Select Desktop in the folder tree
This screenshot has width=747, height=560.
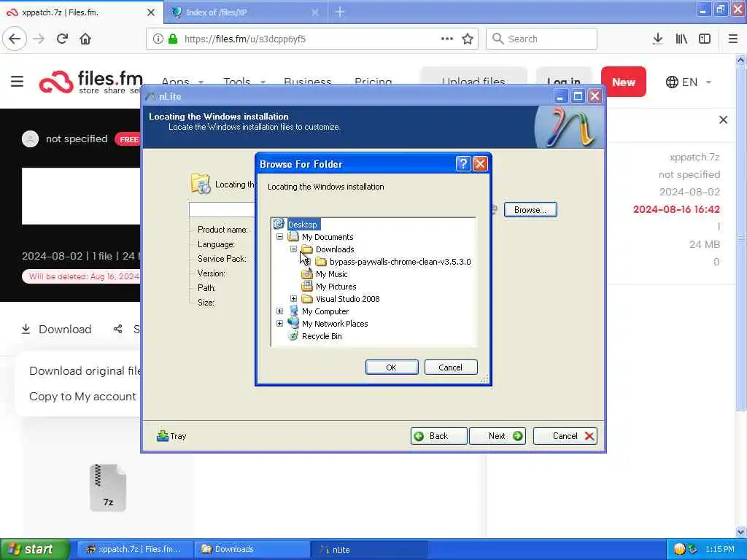(x=303, y=225)
